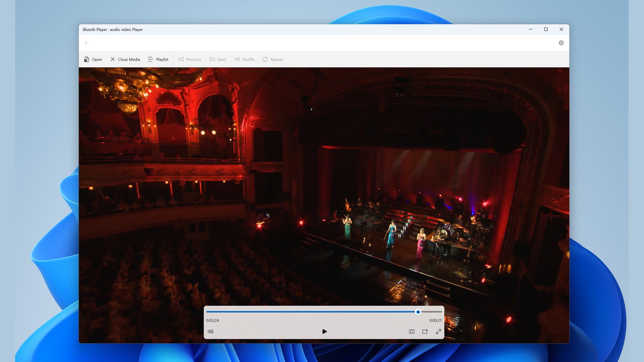Screen dimensions: 644x362
Task: Cast video to another device
Action: tap(425, 331)
